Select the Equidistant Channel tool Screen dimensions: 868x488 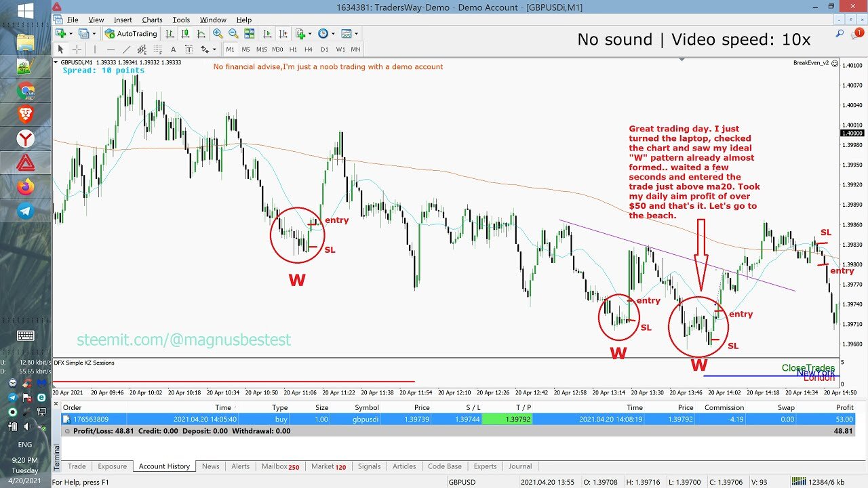pos(142,49)
